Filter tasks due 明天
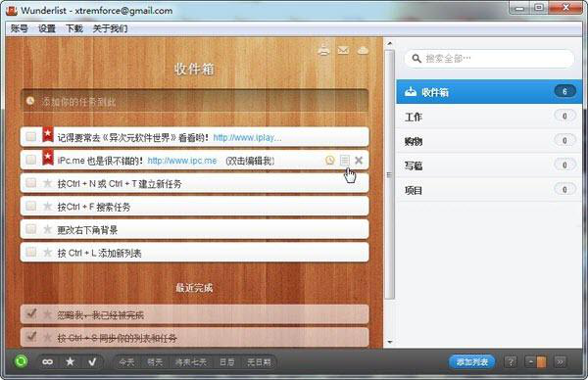 155,362
